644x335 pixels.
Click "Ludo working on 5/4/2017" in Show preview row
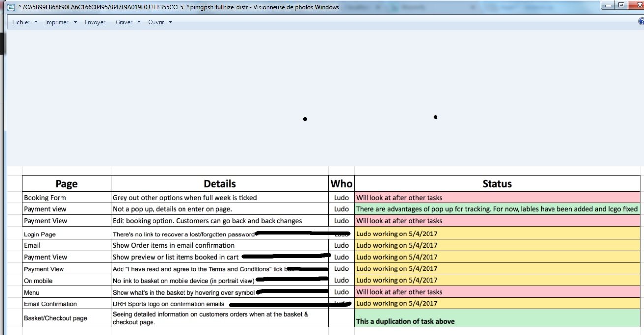(x=497, y=257)
